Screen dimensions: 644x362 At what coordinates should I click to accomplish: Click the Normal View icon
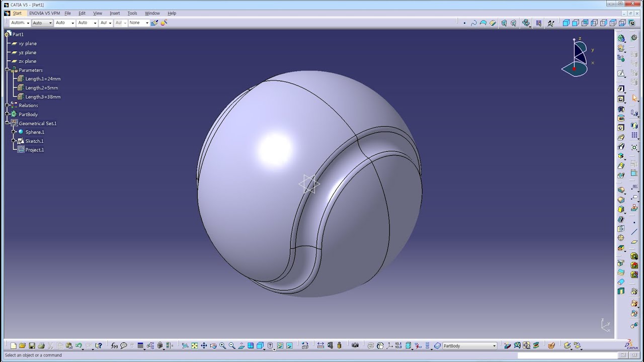point(241,346)
